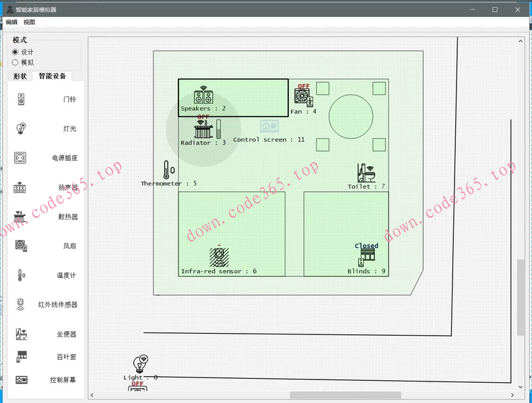532x403 pixels.
Task: Select the thermometer (温度计) palette icon
Action: point(21,275)
